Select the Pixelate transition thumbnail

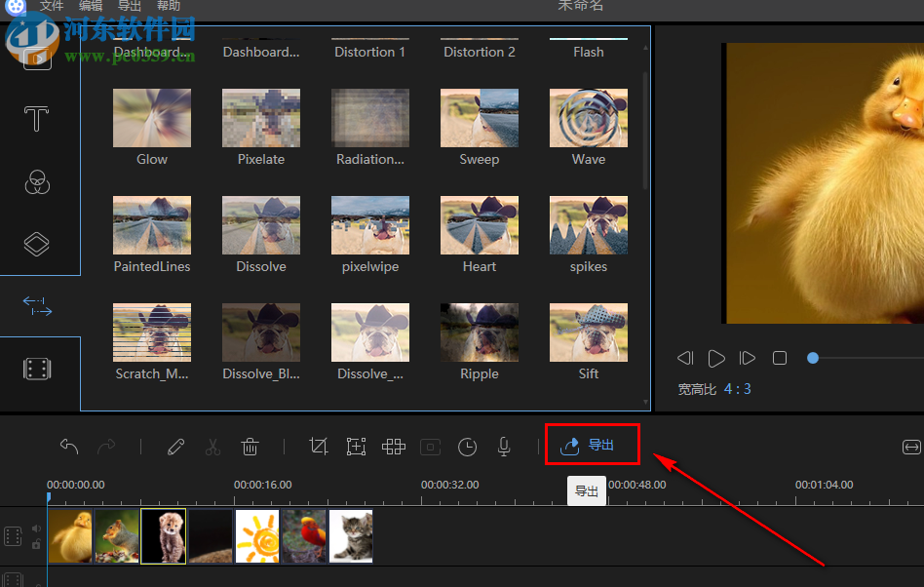(x=261, y=118)
